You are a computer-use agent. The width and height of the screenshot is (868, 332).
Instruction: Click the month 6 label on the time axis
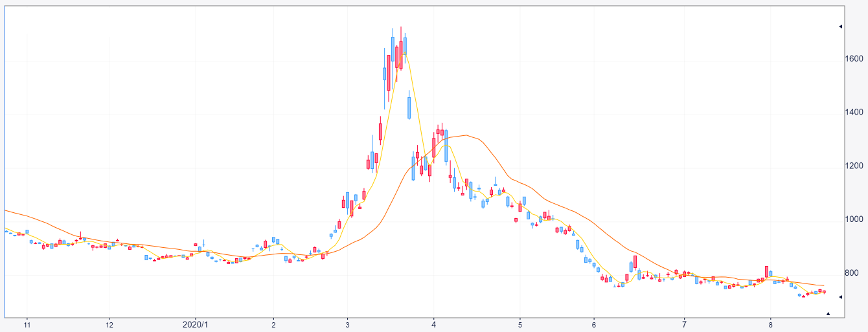pos(593,324)
